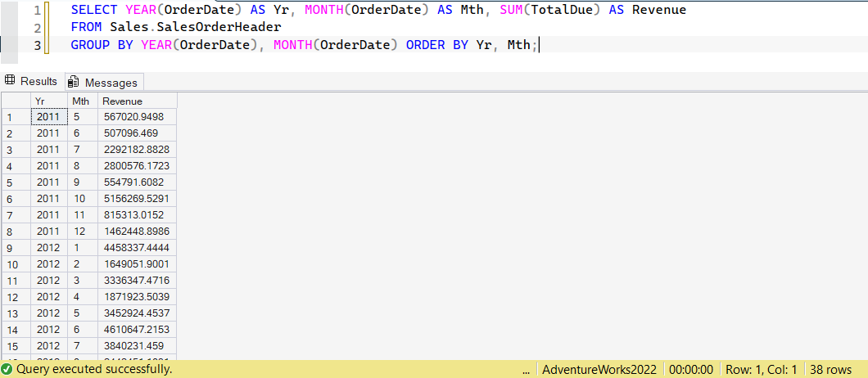The image size is (868, 378).
Task: Click the SUM keyword in the query
Action: (512, 10)
